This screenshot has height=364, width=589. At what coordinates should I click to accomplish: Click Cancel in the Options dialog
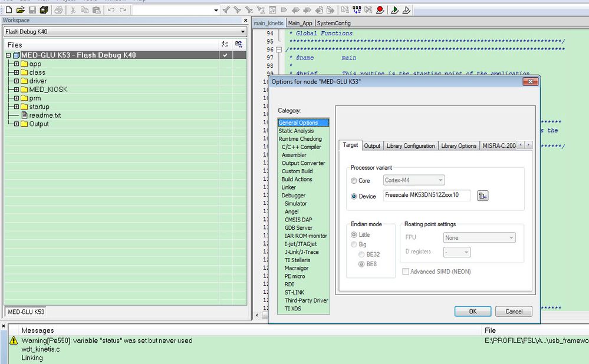pos(514,312)
